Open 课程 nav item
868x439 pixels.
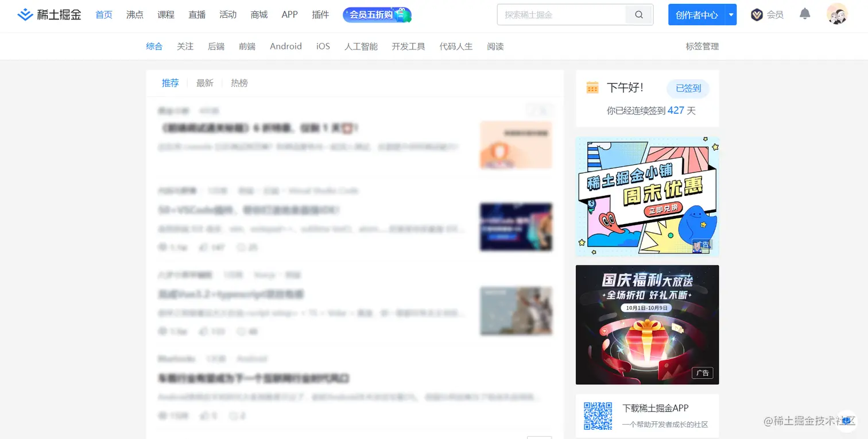coord(166,15)
